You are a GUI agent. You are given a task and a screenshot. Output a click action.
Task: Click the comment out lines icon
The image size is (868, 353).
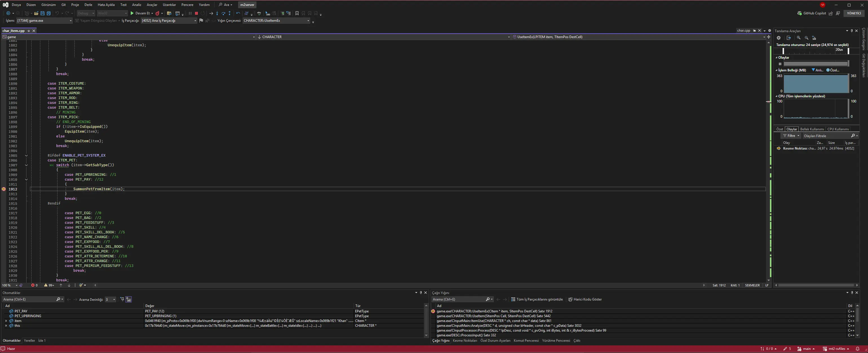[282, 13]
